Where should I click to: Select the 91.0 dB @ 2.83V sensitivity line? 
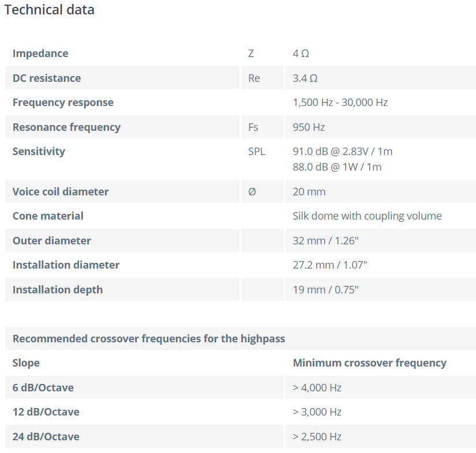coord(342,152)
